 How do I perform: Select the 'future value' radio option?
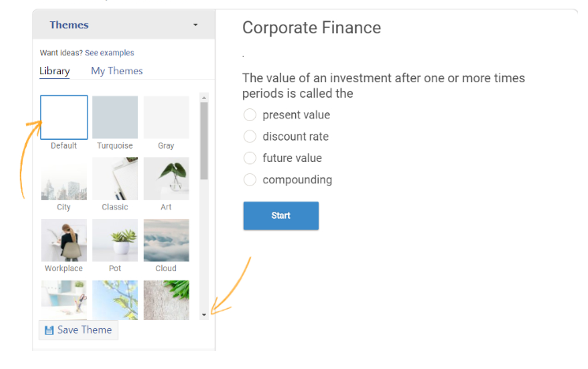tap(250, 158)
